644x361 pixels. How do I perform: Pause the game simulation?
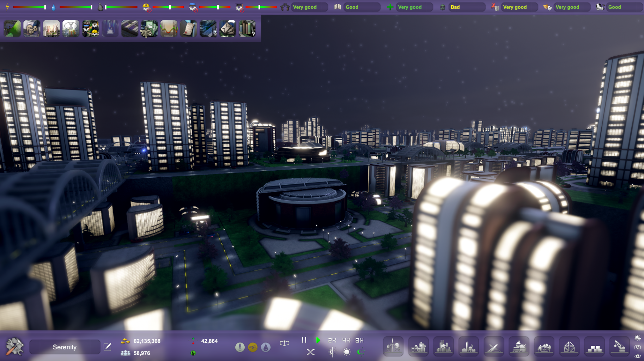coord(304,340)
